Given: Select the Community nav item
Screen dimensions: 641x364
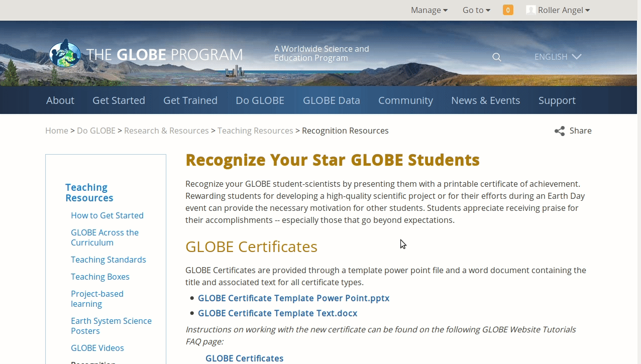Looking at the screenshot, I should (405, 100).
